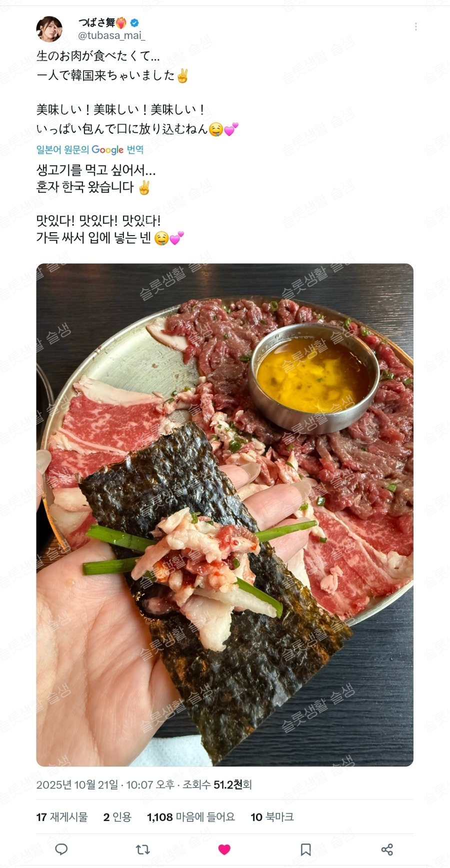Open the raw meat photo attachment

[224, 515]
